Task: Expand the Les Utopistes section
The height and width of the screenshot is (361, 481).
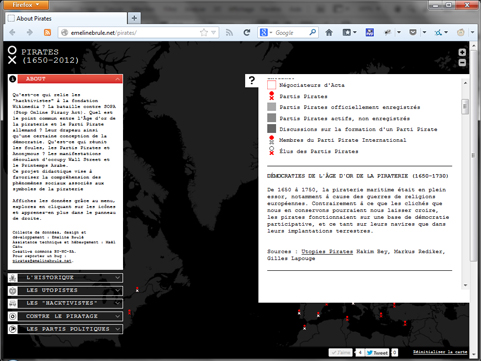Action: [x=70, y=290]
